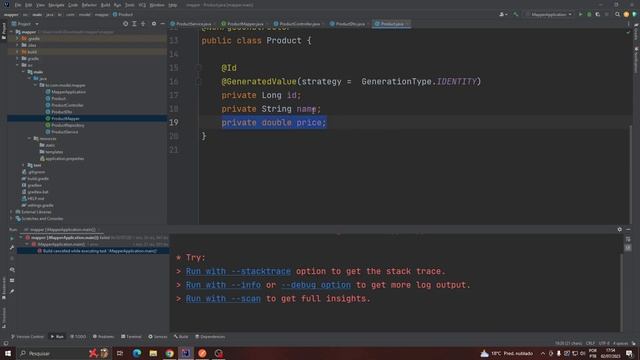Open the Refactor menu
Screen dimensions: 640x360
click(x=89, y=5)
